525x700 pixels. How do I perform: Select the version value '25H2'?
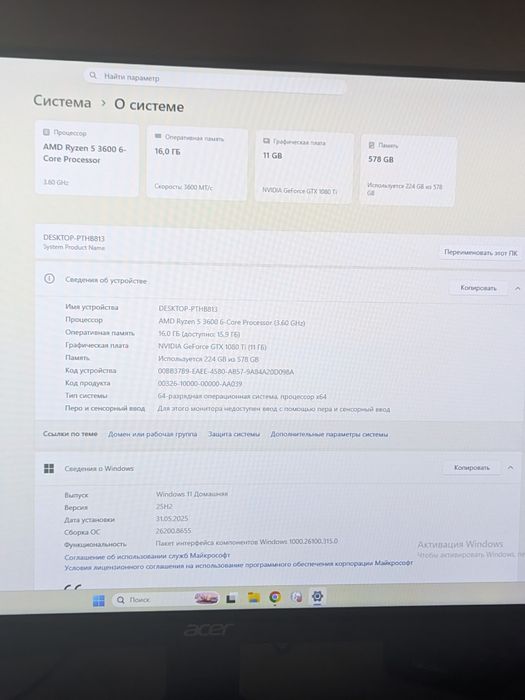[164, 506]
